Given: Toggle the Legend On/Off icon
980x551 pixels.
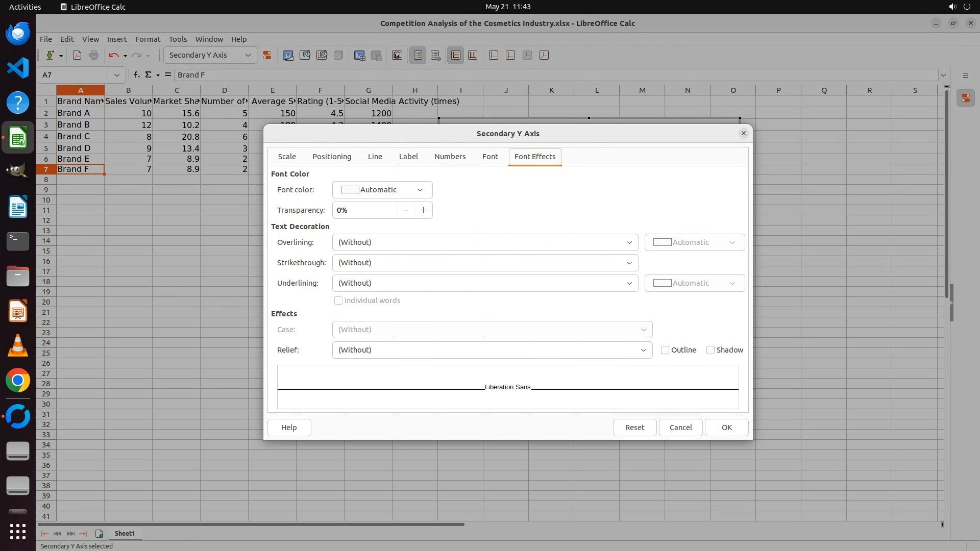Looking at the screenshot, I should pos(418,55).
